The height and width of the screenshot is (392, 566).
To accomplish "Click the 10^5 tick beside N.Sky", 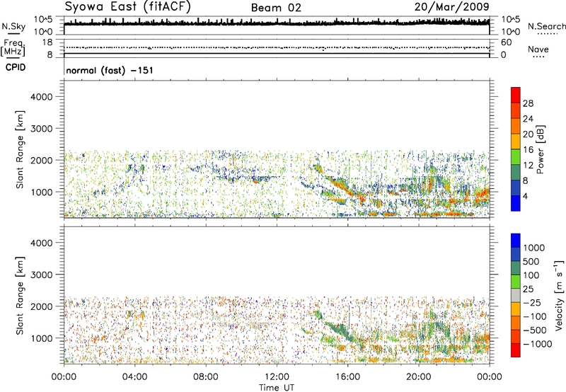I will (43, 20).
